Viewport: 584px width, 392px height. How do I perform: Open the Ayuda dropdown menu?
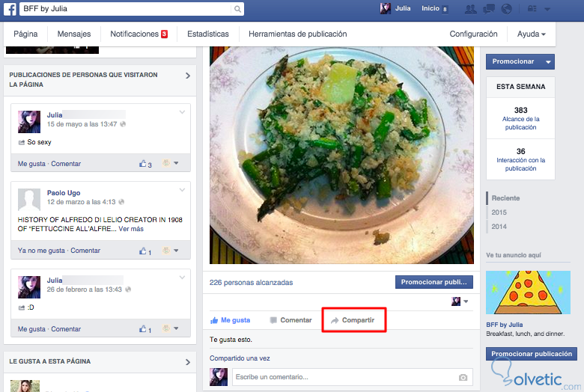[531, 34]
